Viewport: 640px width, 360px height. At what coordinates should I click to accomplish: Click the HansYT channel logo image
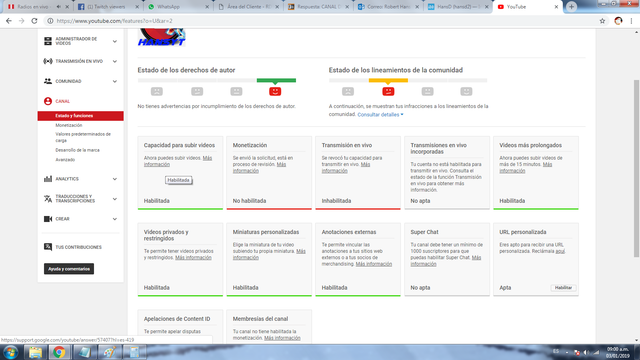point(162,37)
